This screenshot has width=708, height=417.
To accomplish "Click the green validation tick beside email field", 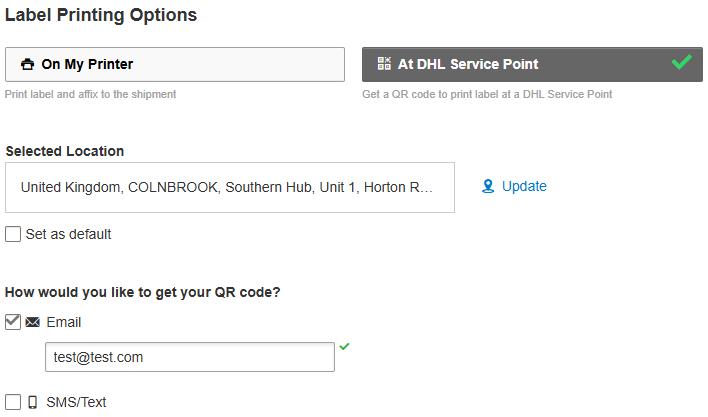I will click(x=344, y=346).
